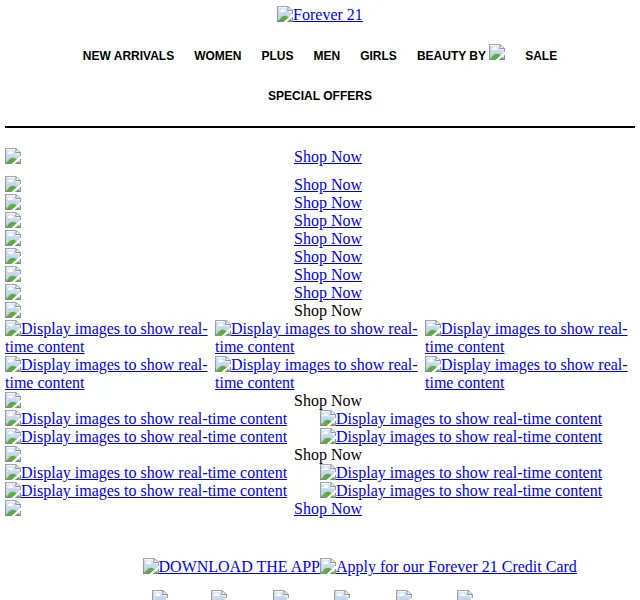Viewport: 640px width, 600px height.
Task: Open the WOMEN category
Action: coord(218,56)
